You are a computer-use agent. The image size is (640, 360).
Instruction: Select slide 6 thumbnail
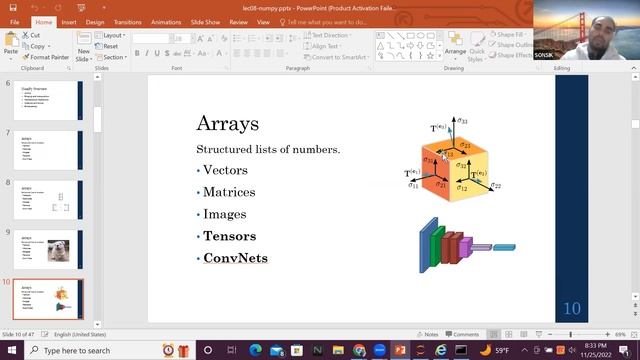pyautogui.click(x=48, y=100)
